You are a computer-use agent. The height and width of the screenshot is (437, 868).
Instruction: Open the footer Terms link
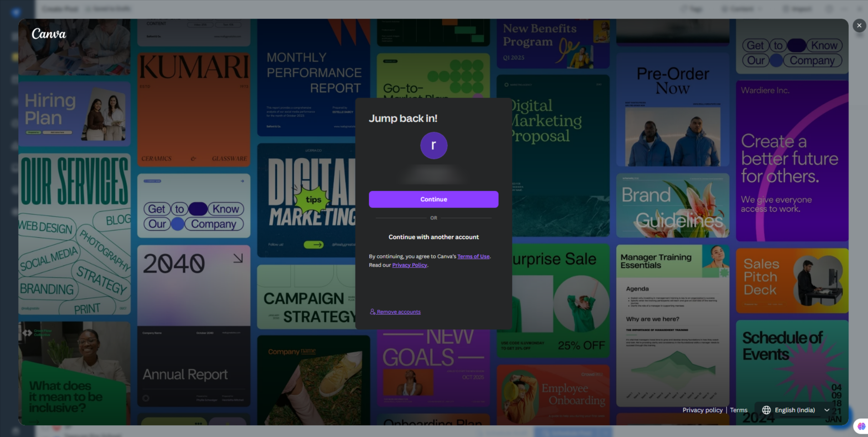[x=738, y=410]
